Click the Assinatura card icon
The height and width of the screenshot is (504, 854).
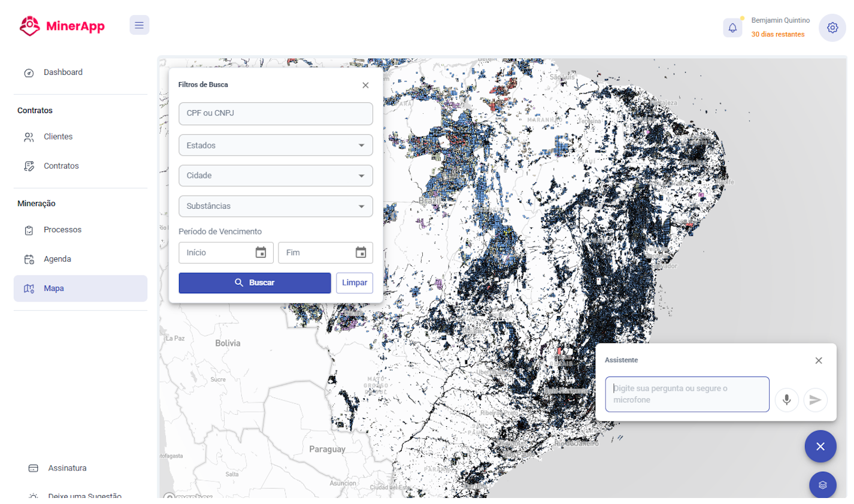click(x=34, y=468)
